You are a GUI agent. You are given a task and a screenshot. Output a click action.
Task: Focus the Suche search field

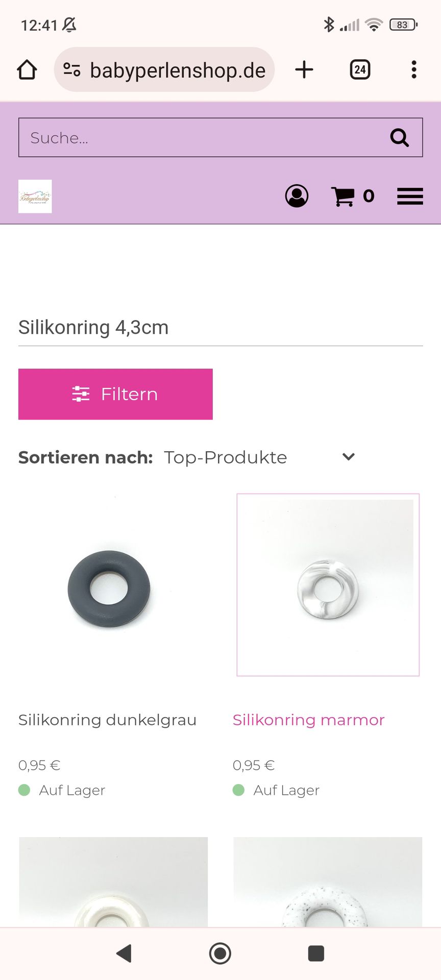point(204,137)
